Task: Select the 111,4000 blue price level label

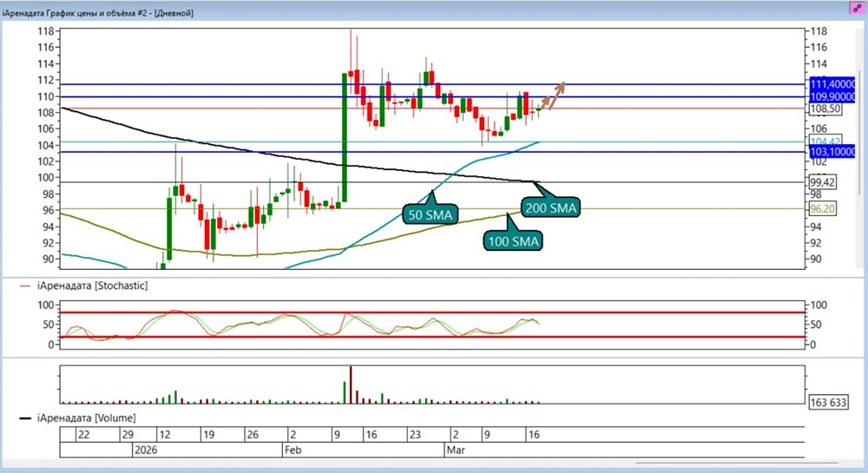Action: (832, 84)
